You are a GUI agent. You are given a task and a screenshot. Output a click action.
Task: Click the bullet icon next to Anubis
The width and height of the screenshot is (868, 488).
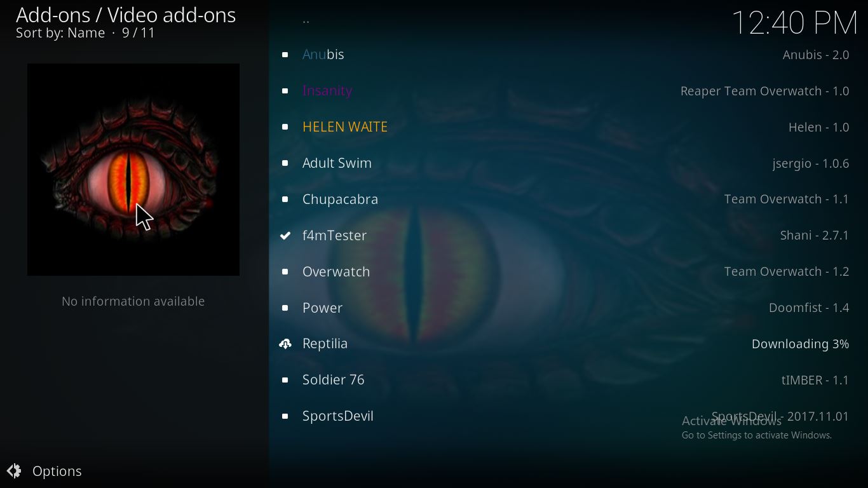click(285, 55)
